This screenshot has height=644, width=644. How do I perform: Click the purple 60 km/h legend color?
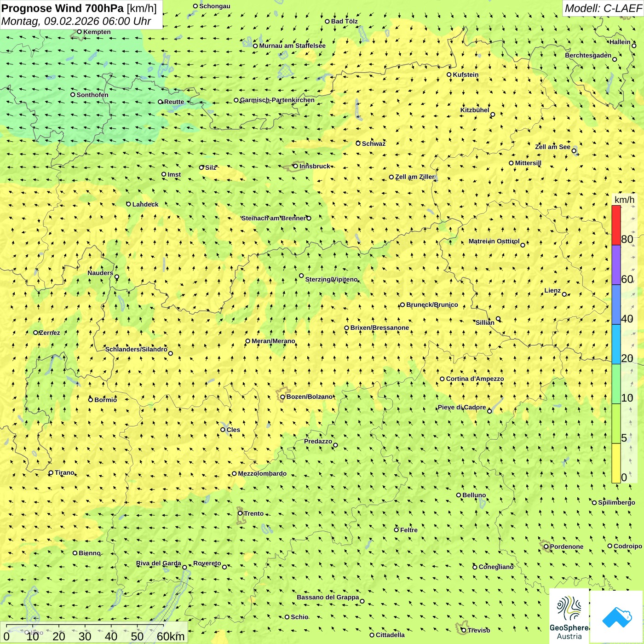click(616, 265)
